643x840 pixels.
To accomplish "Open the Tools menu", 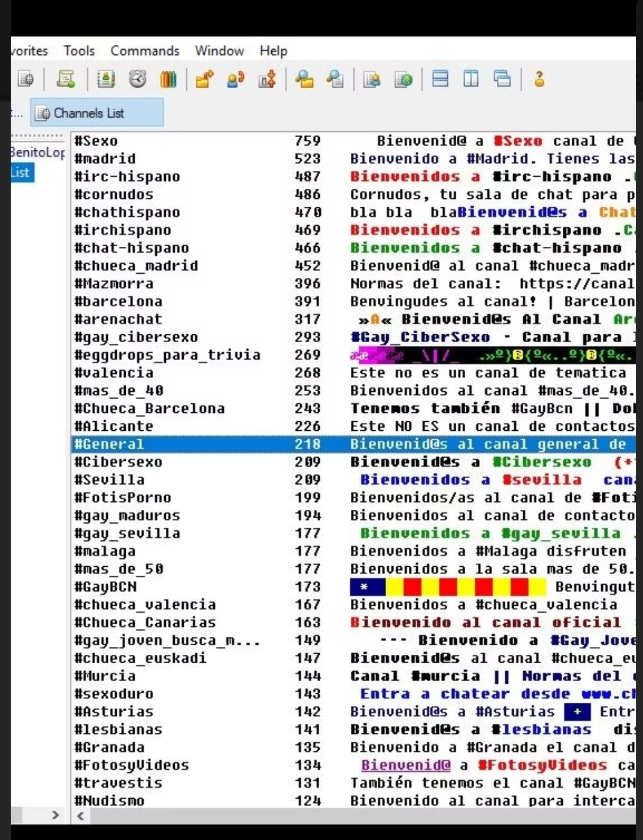I will pyautogui.click(x=78, y=51).
